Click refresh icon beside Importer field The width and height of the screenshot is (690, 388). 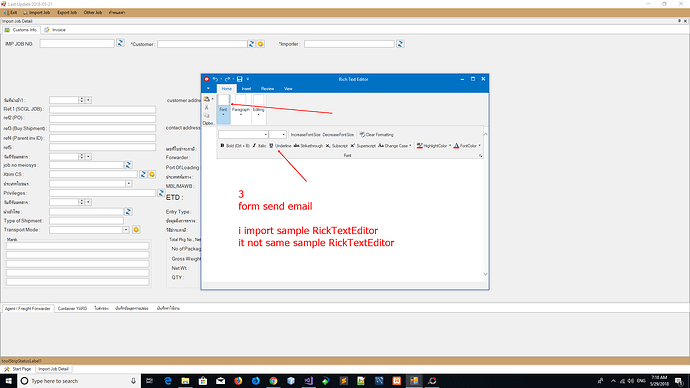coord(400,44)
